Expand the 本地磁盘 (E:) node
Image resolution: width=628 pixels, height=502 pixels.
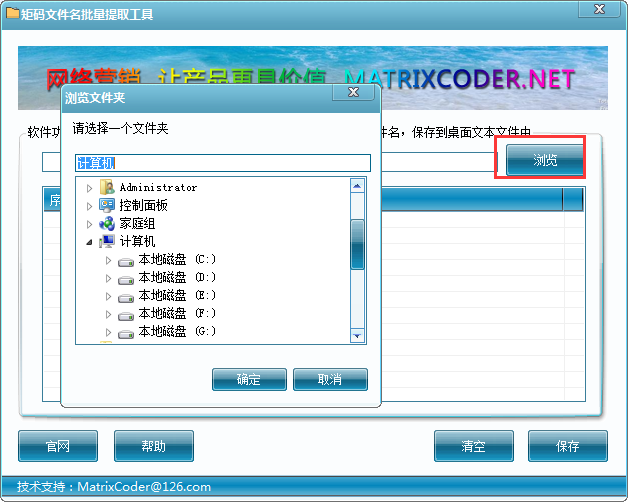coord(108,296)
